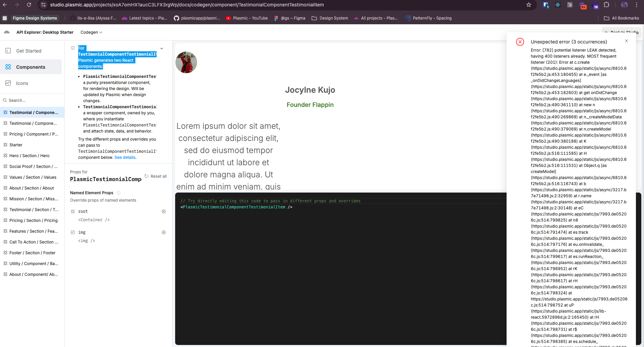Click into the code editor line

[x=236, y=207]
